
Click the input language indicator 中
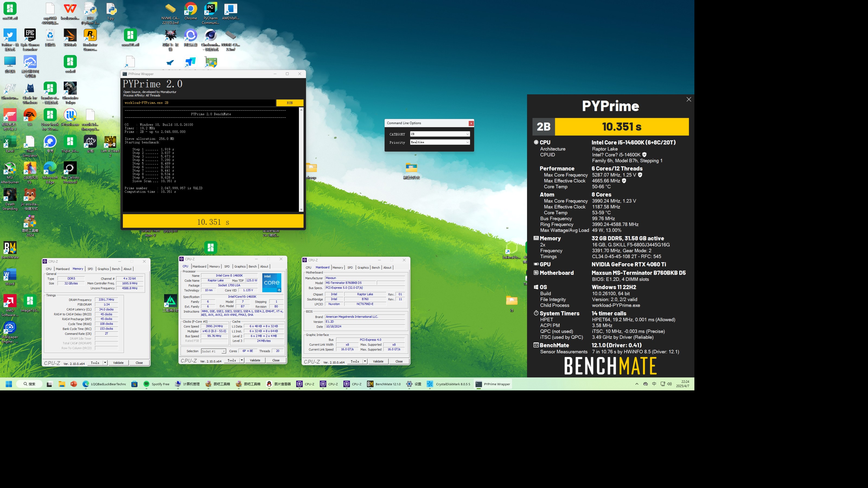(x=654, y=384)
